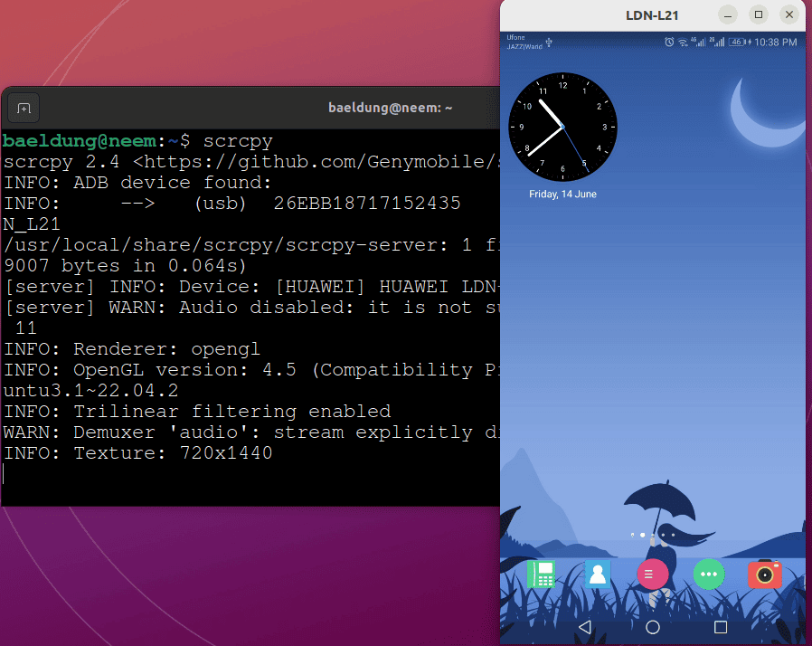Click the '9007 bytes in 0.064s)' line
Screen dimensions: 812x646
[x=125, y=266]
